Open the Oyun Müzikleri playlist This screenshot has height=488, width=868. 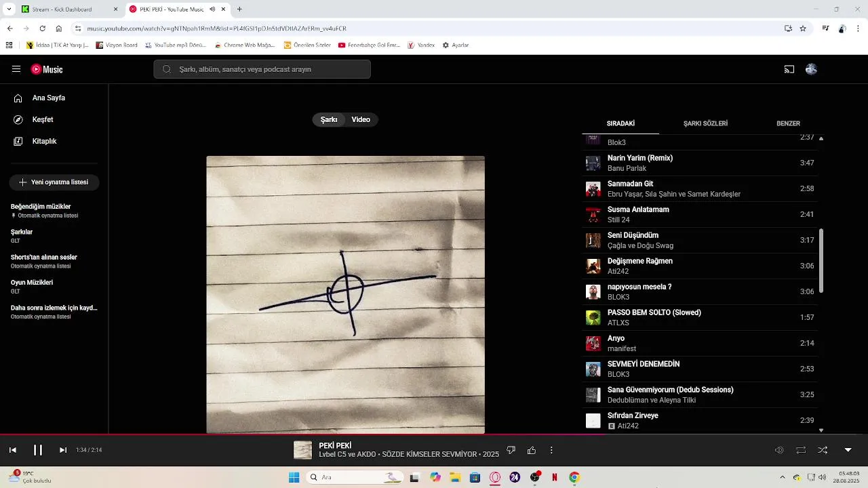(x=54, y=286)
